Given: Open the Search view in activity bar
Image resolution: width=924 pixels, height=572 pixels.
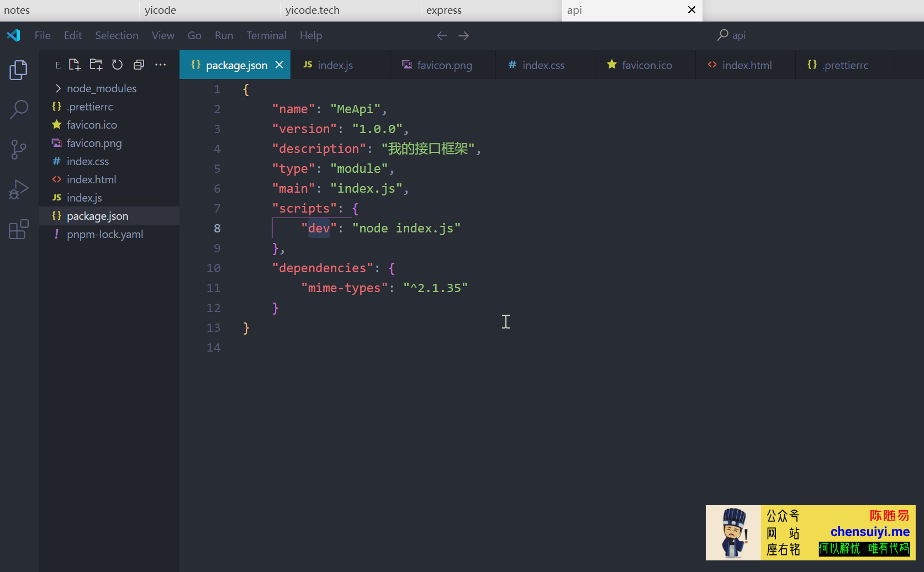Looking at the screenshot, I should pyautogui.click(x=19, y=110).
